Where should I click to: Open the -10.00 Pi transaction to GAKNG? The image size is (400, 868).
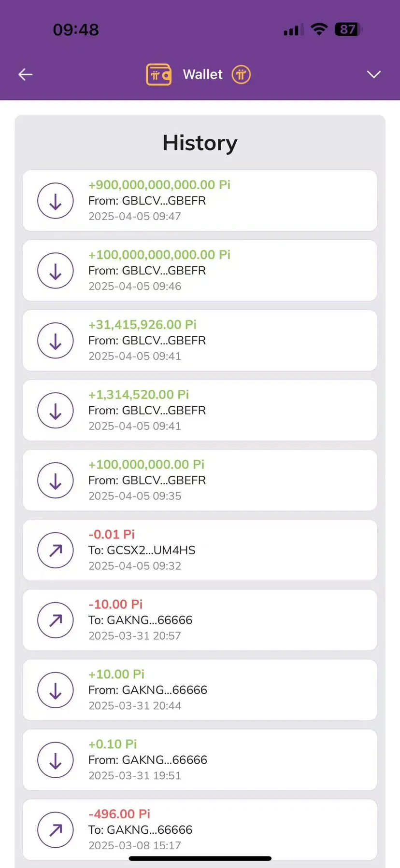tap(200, 620)
